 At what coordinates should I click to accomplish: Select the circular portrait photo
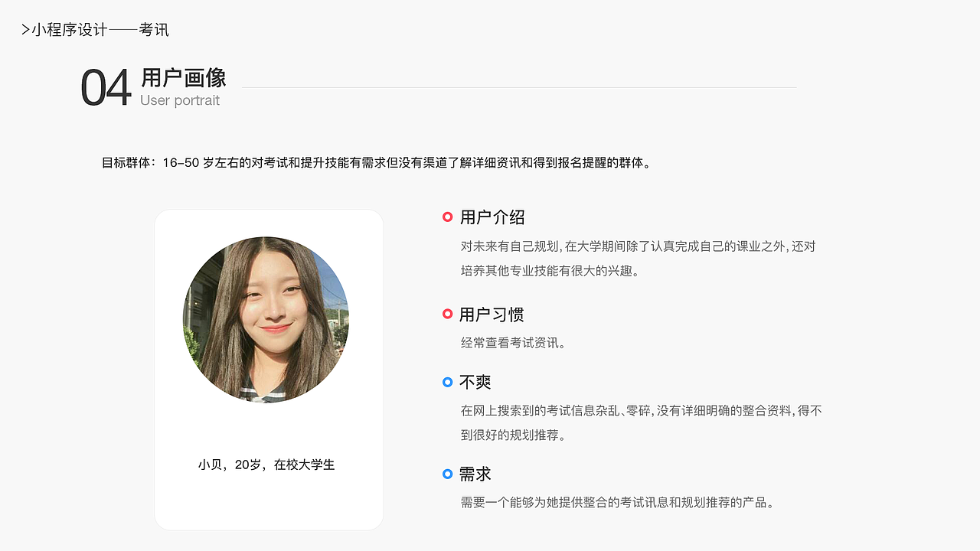coord(266,320)
